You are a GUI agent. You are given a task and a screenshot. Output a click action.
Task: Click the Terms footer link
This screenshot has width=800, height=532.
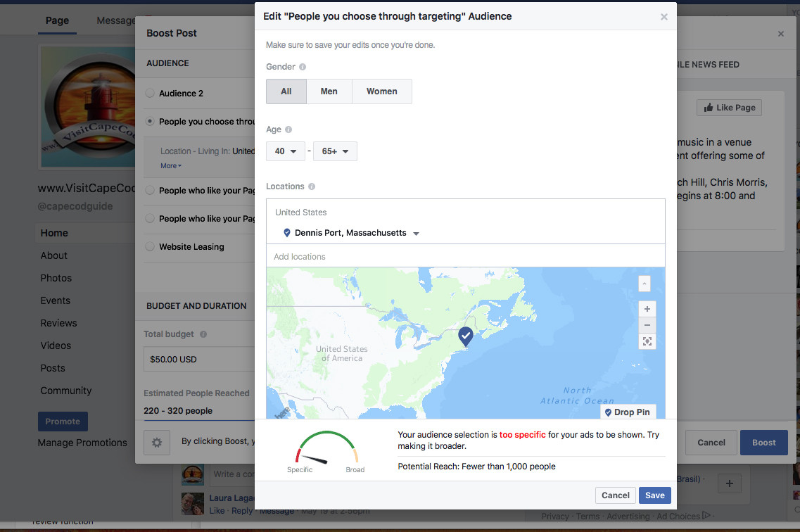(x=588, y=517)
